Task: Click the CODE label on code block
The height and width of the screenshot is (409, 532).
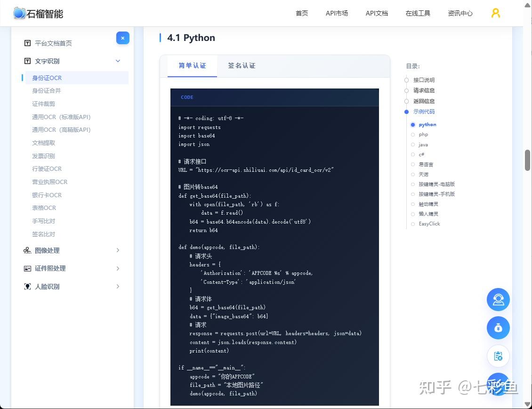Action: click(187, 97)
